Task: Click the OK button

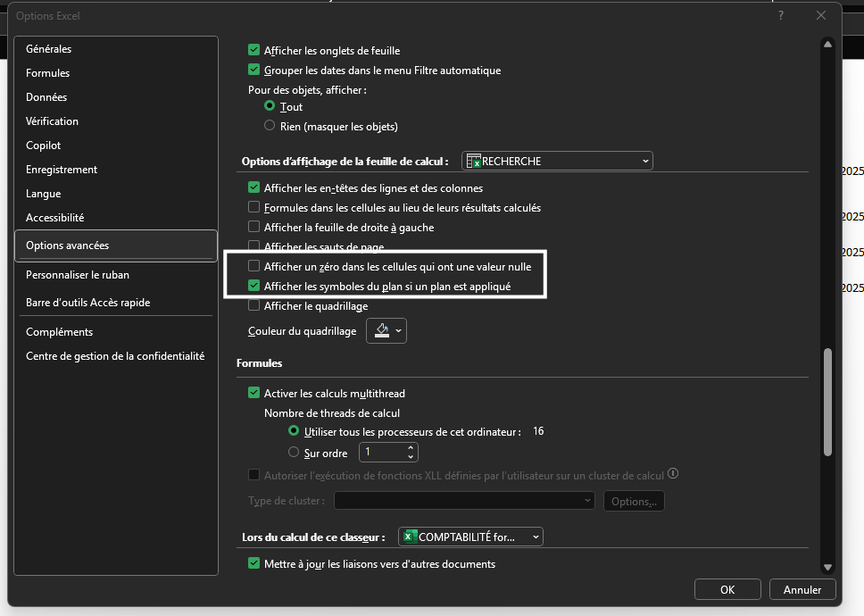Action: pos(727,590)
